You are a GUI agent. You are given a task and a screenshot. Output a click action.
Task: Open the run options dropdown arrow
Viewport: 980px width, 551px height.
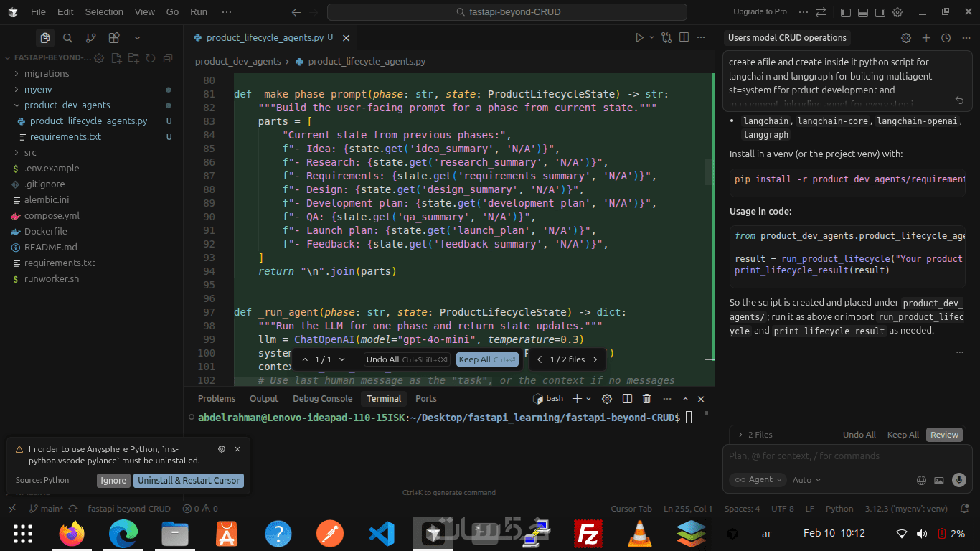coord(651,38)
